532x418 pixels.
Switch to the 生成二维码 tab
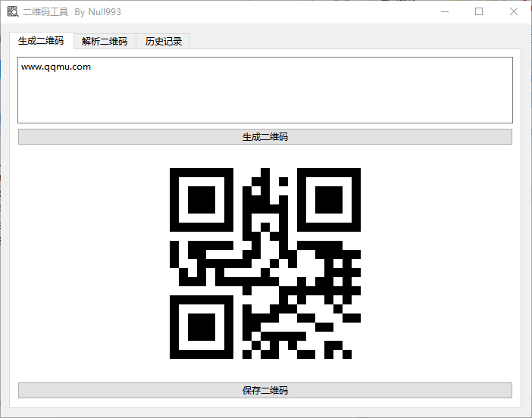[41, 41]
